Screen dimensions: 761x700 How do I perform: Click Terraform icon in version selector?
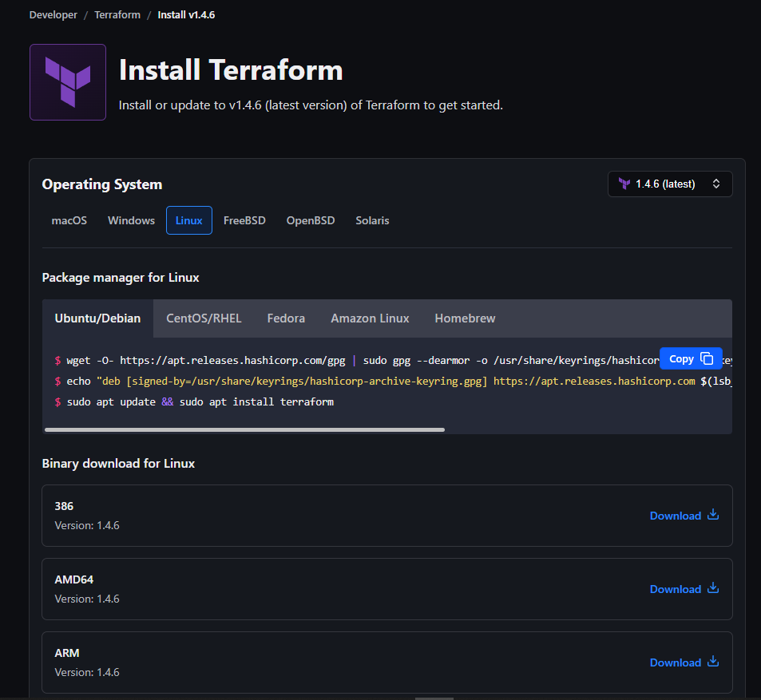624,184
